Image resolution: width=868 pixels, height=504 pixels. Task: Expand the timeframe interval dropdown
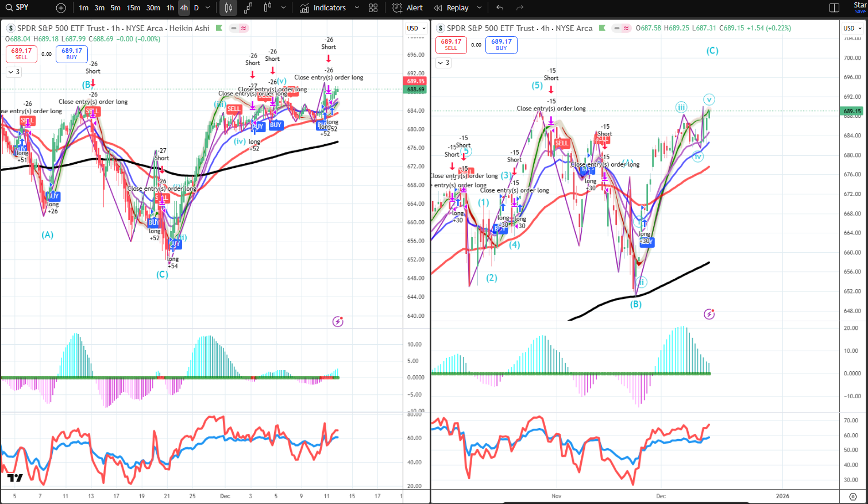click(208, 8)
